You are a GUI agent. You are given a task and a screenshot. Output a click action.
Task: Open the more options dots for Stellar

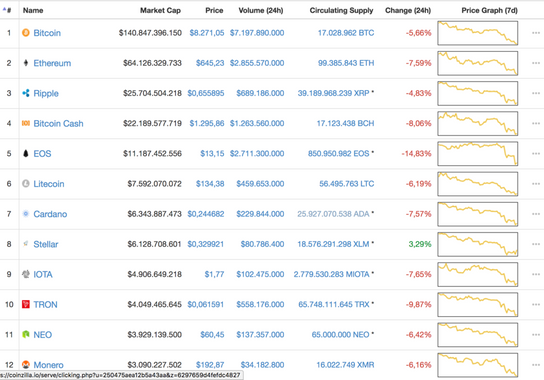click(536, 244)
